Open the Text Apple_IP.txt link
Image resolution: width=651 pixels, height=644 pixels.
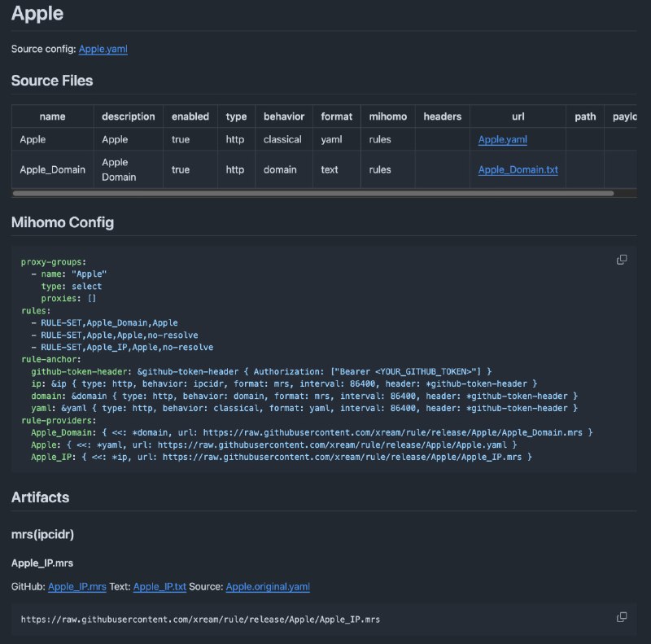coord(159,587)
